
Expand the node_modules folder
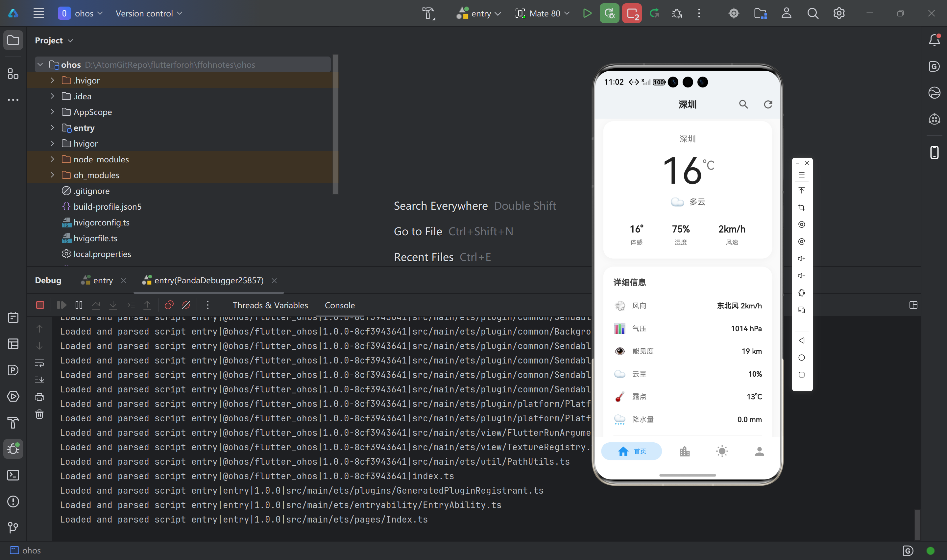pyautogui.click(x=53, y=159)
